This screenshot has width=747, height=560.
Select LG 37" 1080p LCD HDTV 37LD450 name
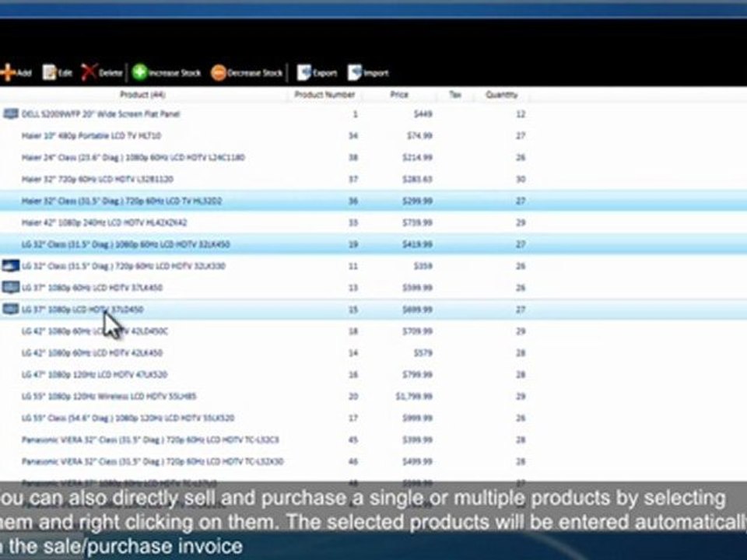point(82,310)
